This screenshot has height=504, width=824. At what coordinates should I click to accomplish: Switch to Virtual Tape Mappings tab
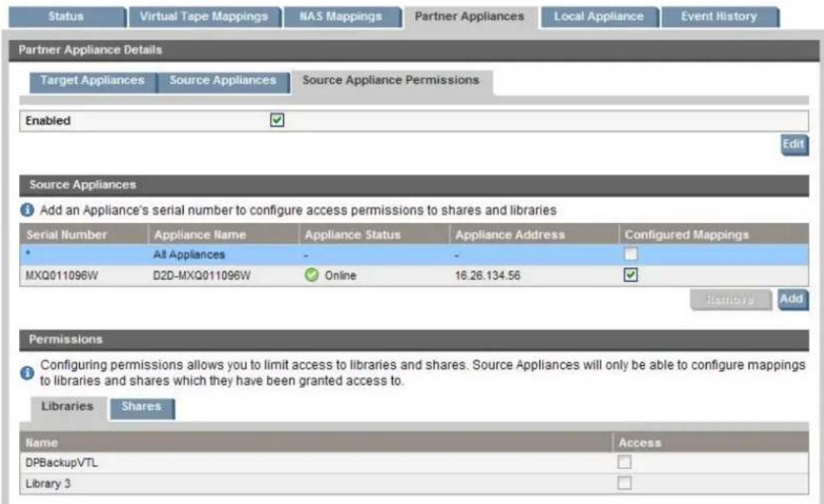coord(204,17)
